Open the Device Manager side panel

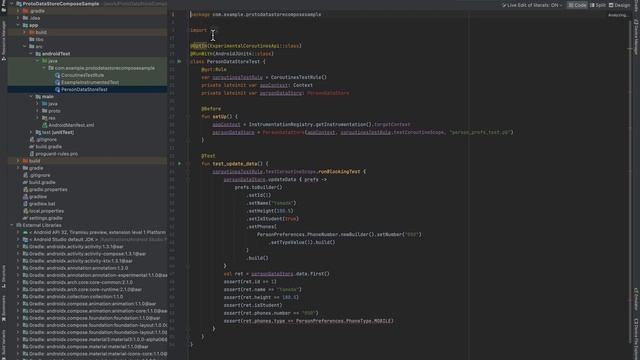(636, 38)
